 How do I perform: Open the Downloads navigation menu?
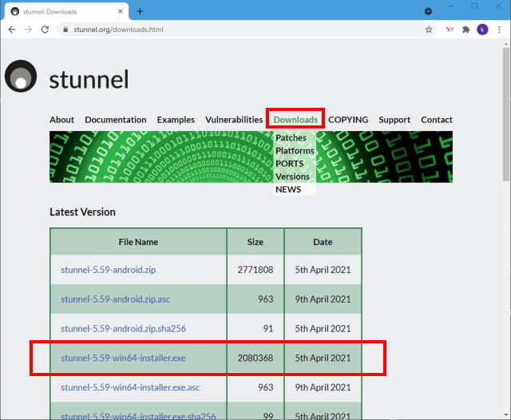pos(295,120)
